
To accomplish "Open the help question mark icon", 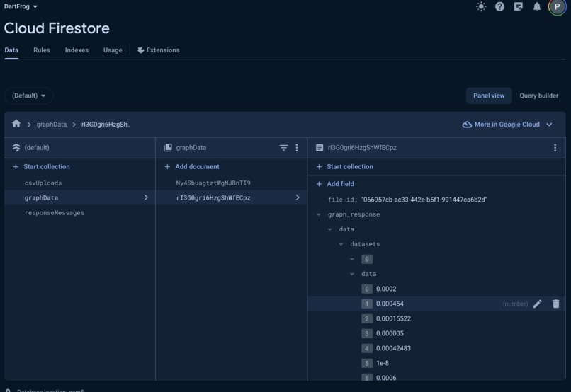I will (x=499, y=6).
